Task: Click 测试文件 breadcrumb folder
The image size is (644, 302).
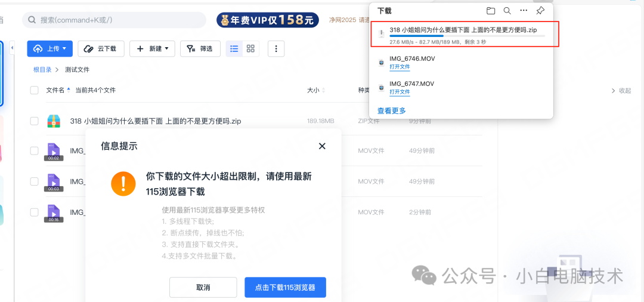Action: click(77, 69)
